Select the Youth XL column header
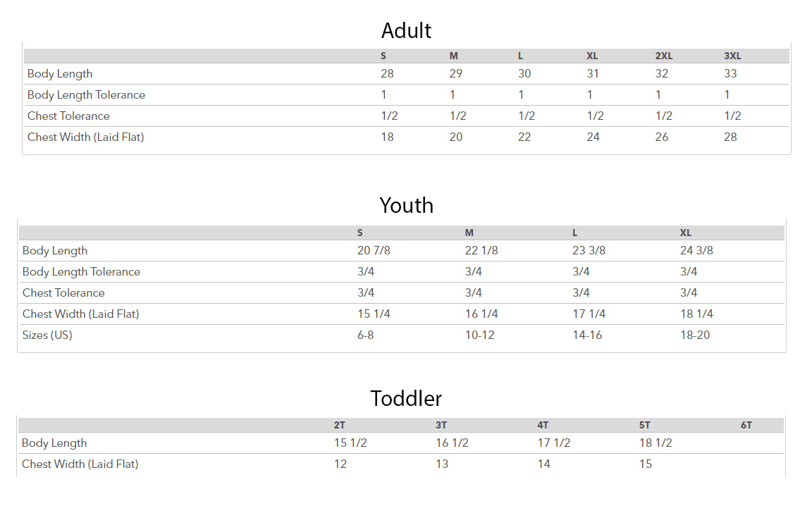Viewport: 812px width, 506px height. click(686, 233)
